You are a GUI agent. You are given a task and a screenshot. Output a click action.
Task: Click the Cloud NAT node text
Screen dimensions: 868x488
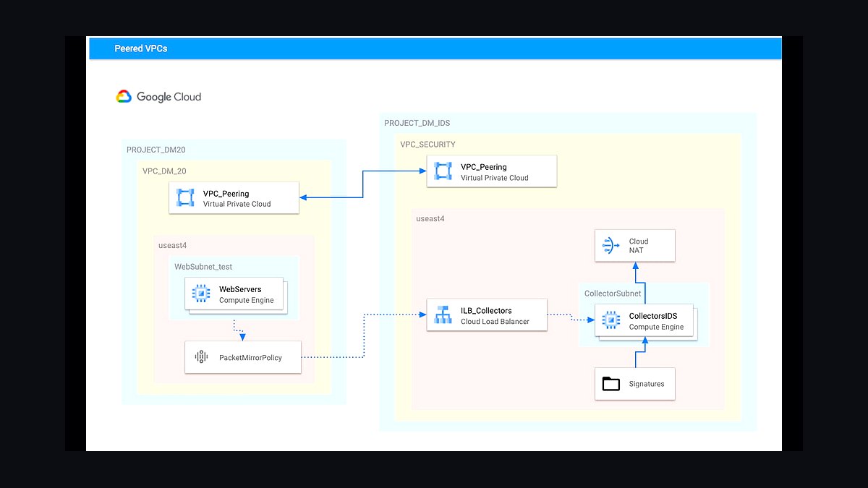point(639,246)
